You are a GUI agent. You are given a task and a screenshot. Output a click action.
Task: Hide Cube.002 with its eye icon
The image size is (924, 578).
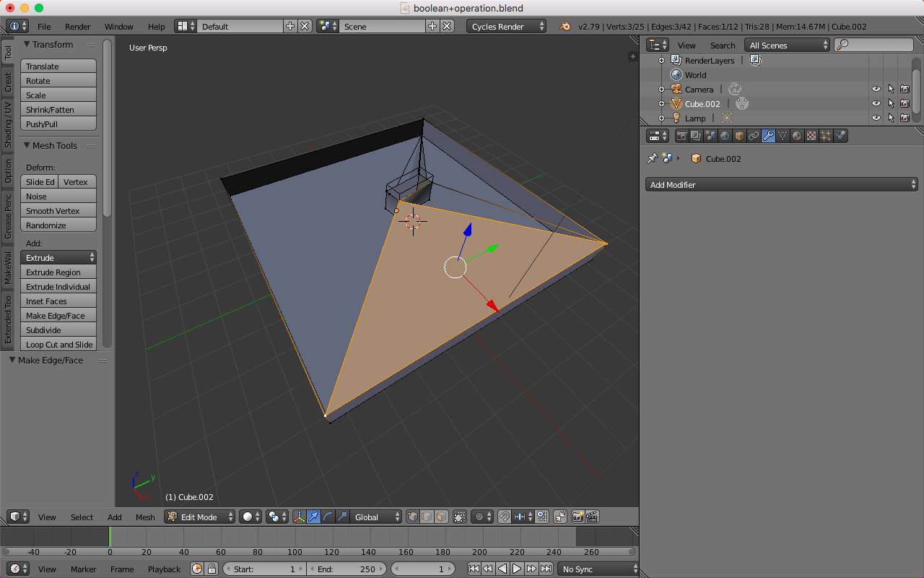pyautogui.click(x=876, y=103)
